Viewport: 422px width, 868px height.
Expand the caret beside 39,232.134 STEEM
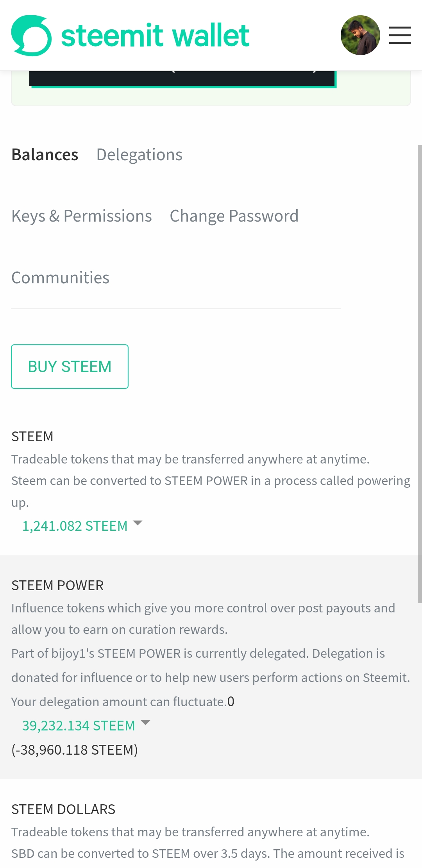pyautogui.click(x=145, y=723)
